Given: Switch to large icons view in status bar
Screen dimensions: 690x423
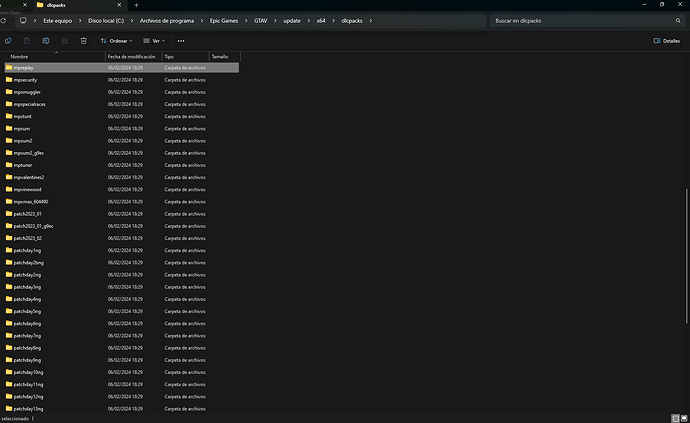Looking at the screenshot, I should [683, 418].
